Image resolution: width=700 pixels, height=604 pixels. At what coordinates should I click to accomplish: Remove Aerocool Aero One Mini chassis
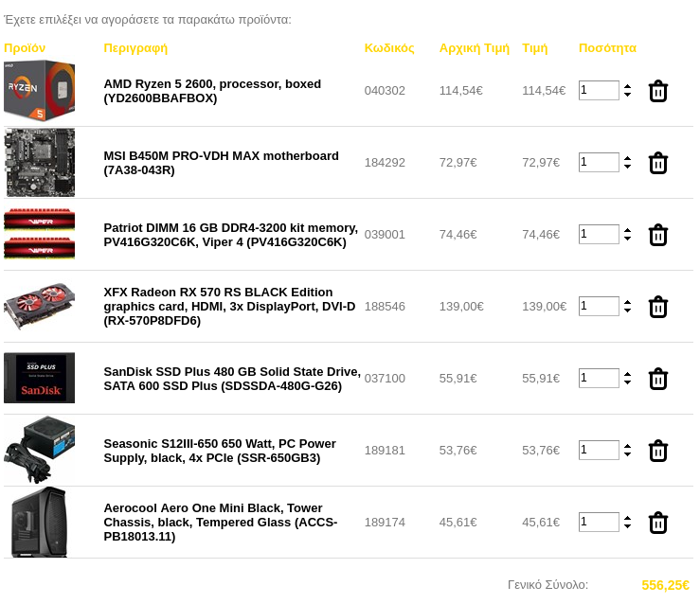tap(657, 523)
